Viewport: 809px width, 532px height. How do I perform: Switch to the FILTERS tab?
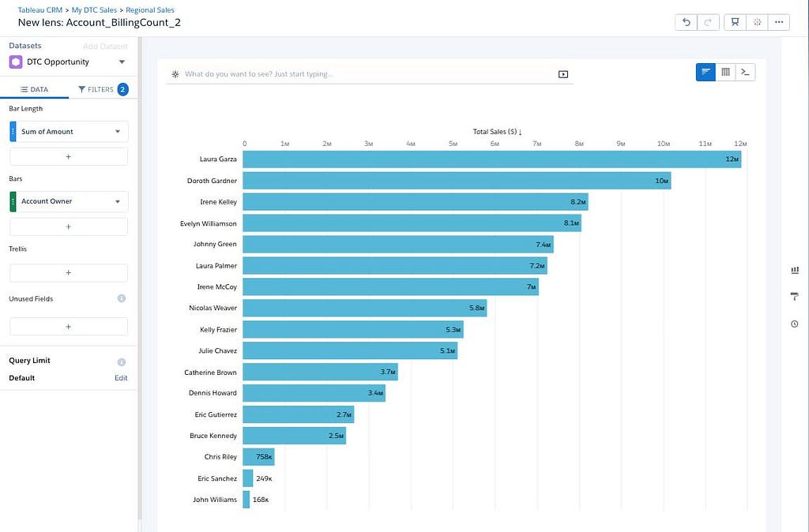(x=103, y=89)
